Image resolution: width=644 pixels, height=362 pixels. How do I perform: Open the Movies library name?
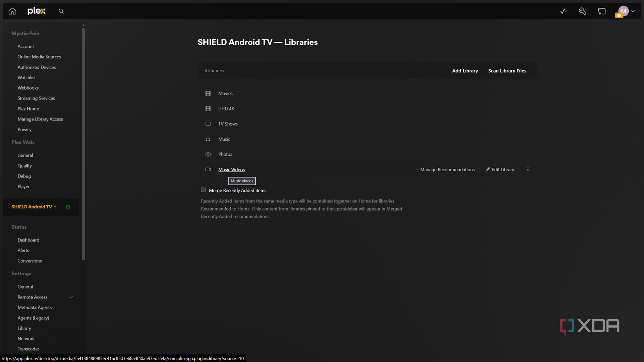(225, 94)
